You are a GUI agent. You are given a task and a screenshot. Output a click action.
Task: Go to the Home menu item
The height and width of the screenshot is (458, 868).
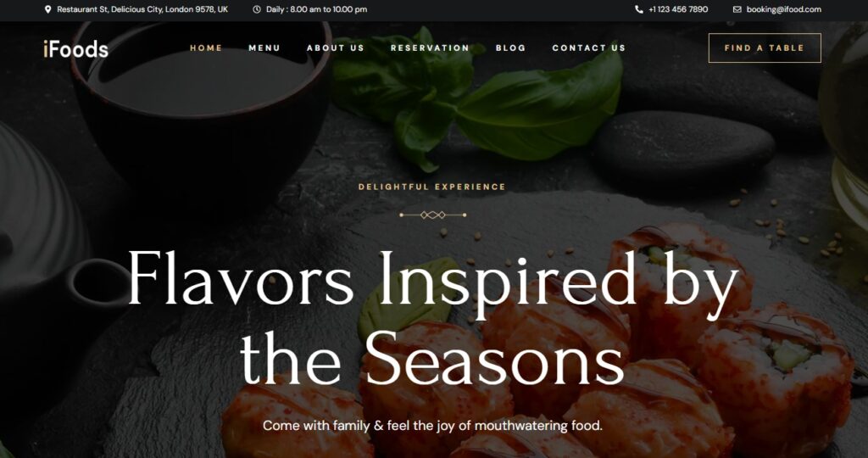pyautogui.click(x=206, y=48)
